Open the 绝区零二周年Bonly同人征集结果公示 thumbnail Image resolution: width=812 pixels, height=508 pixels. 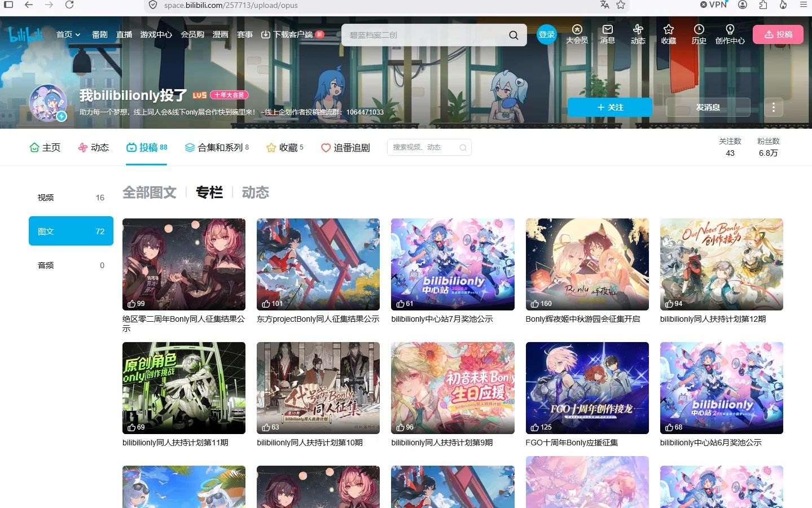(x=184, y=264)
